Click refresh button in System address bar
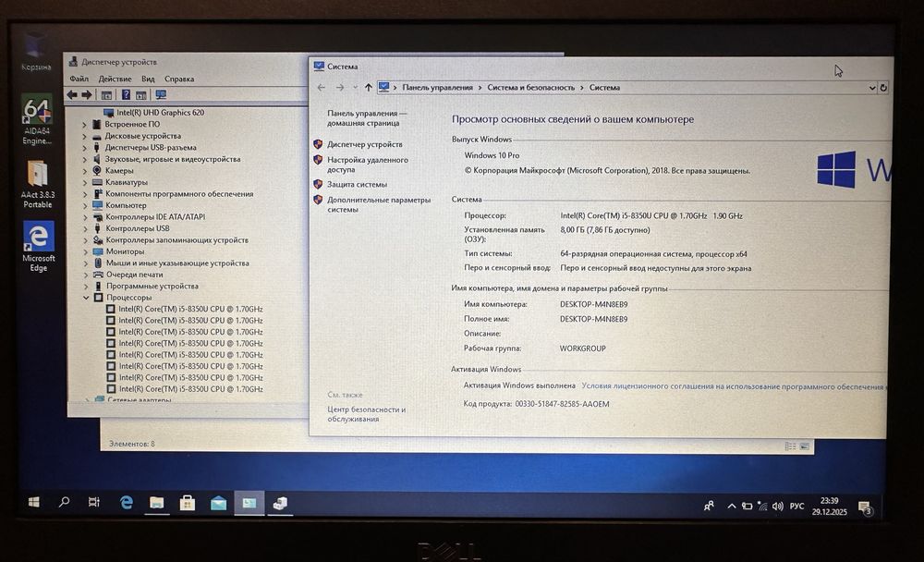 click(883, 87)
